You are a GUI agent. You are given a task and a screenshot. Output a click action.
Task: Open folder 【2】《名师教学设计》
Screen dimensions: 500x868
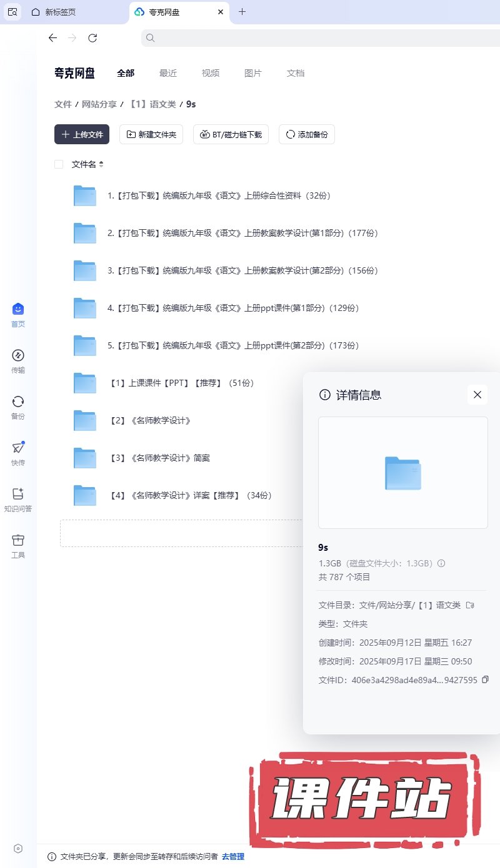tap(150, 420)
